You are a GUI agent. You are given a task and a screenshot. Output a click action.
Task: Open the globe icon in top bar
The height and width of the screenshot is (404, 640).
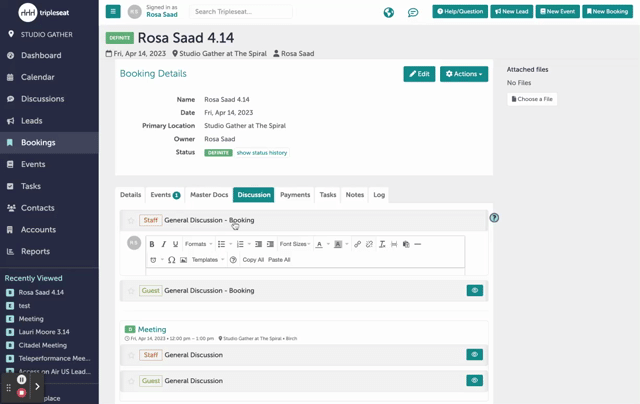[x=389, y=12]
